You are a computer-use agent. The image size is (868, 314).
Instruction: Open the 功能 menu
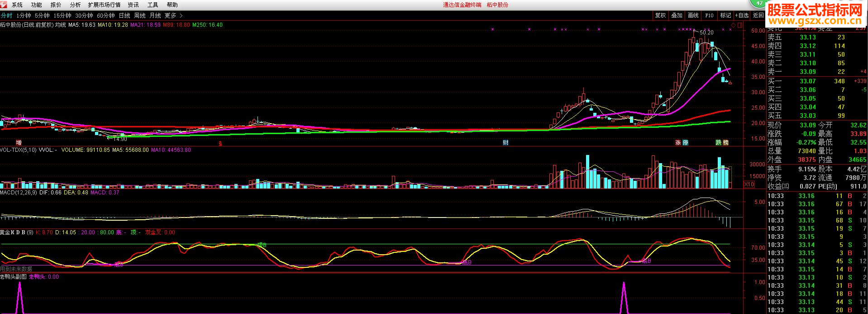tap(37, 5)
